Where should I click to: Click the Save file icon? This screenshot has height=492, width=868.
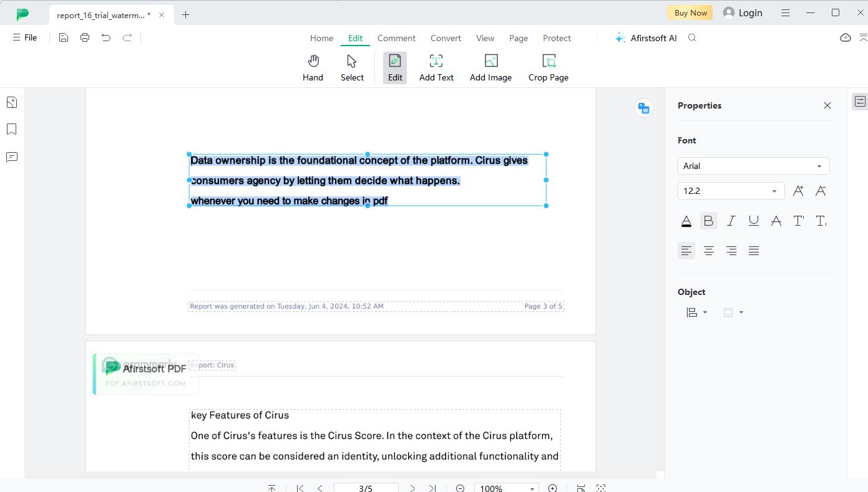(x=64, y=37)
